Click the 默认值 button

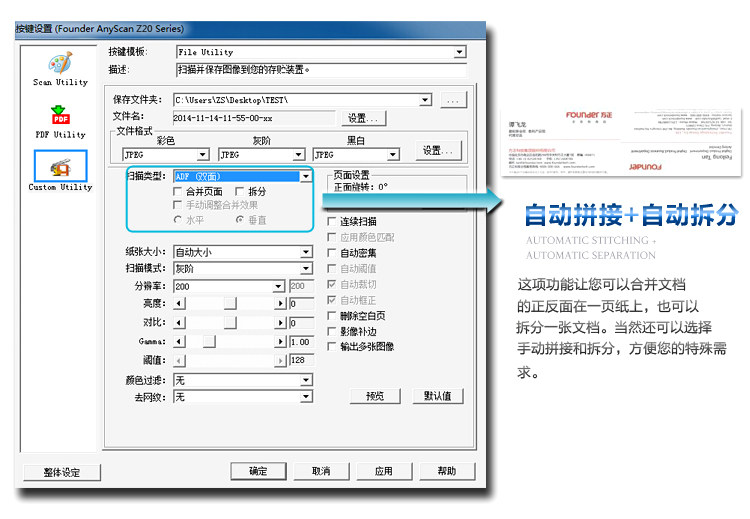438,396
